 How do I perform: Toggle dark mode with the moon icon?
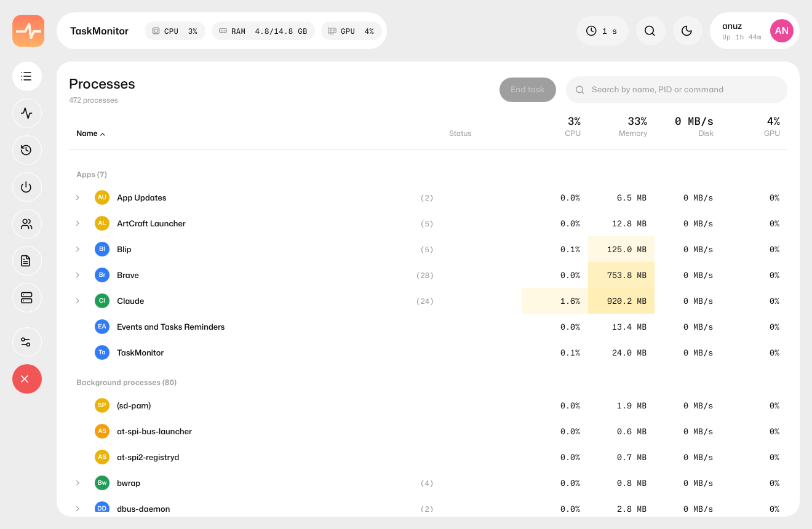[687, 31]
